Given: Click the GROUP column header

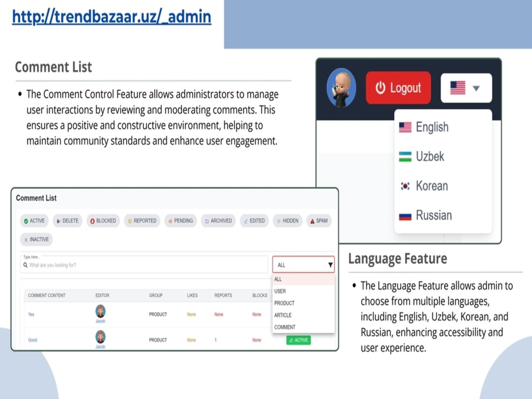Looking at the screenshot, I should click(156, 295).
